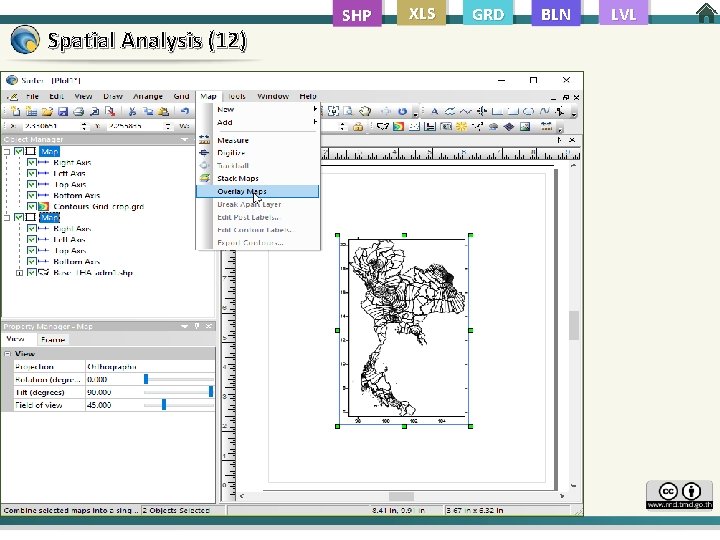The image size is (720, 540).
Task: Click the GRD banner button
Action: pos(488,14)
